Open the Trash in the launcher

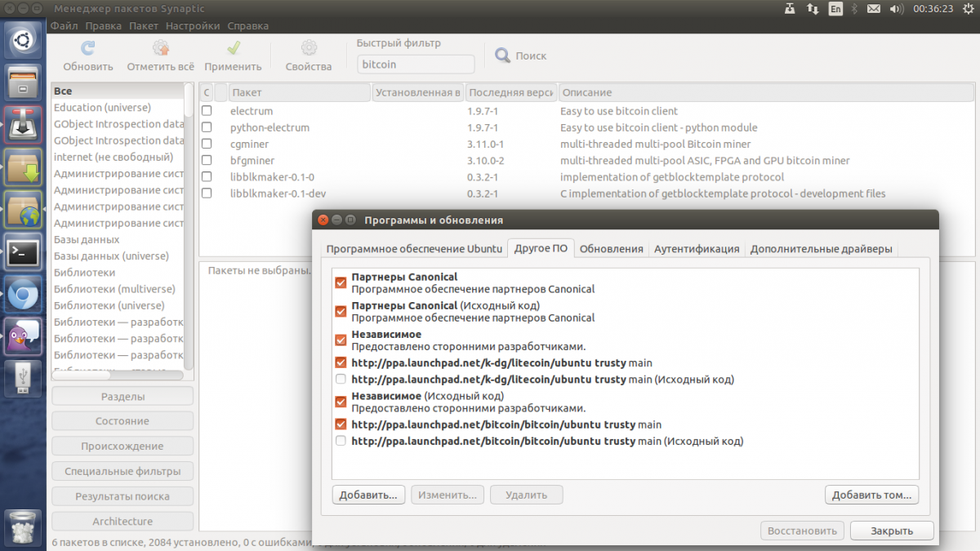tap(23, 527)
